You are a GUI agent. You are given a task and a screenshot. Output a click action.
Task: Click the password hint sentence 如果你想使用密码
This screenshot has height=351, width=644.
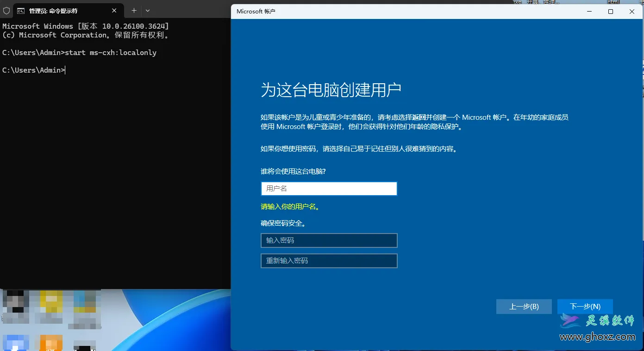[359, 149]
